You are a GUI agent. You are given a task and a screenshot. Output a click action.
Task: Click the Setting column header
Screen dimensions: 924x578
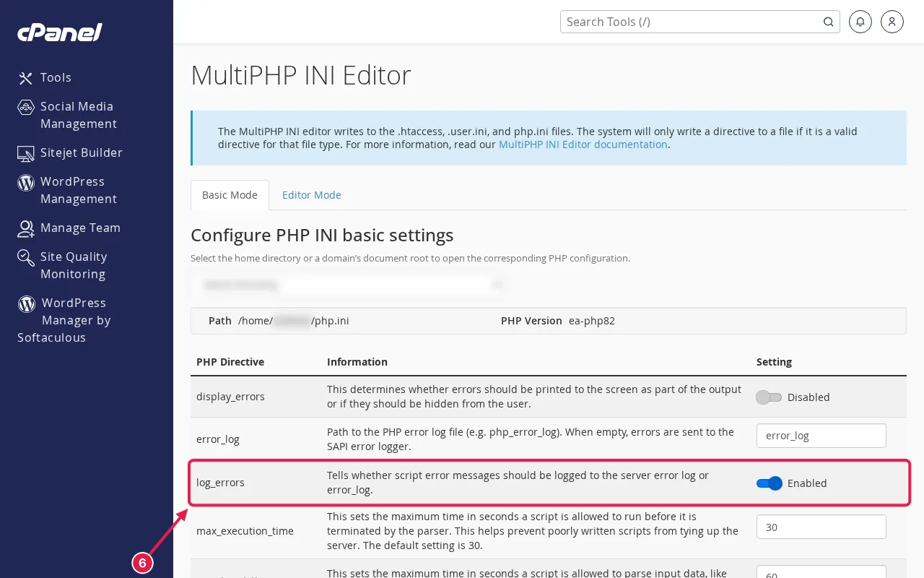tap(774, 362)
